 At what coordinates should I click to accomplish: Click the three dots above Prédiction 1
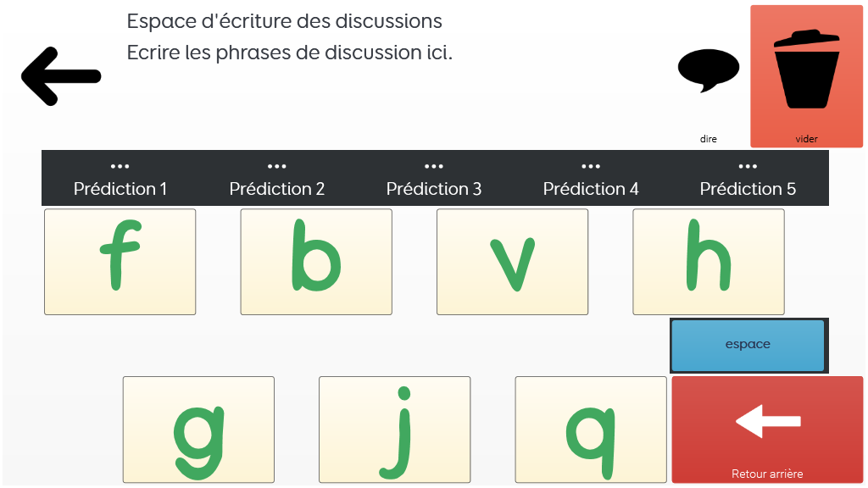(x=120, y=167)
